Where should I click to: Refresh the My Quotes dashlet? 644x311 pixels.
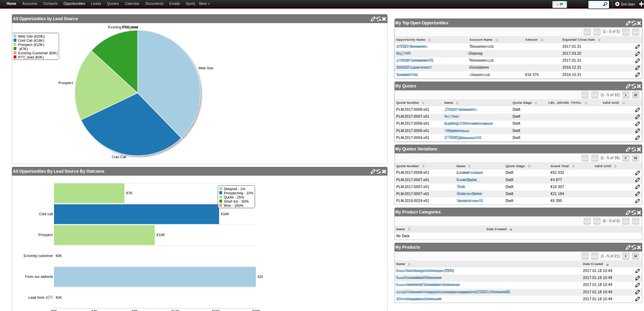[x=634, y=86]
